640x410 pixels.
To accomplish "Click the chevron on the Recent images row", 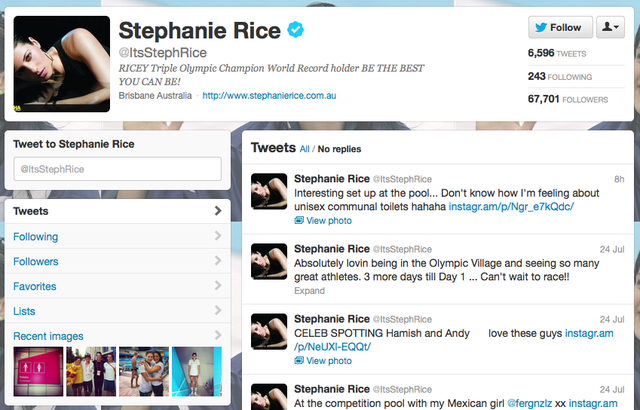I will (218, 335).
